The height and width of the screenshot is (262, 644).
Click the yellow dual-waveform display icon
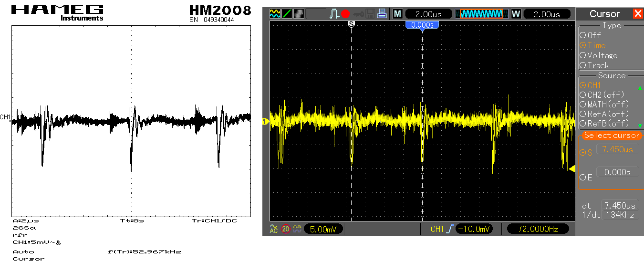pos(275,14)
